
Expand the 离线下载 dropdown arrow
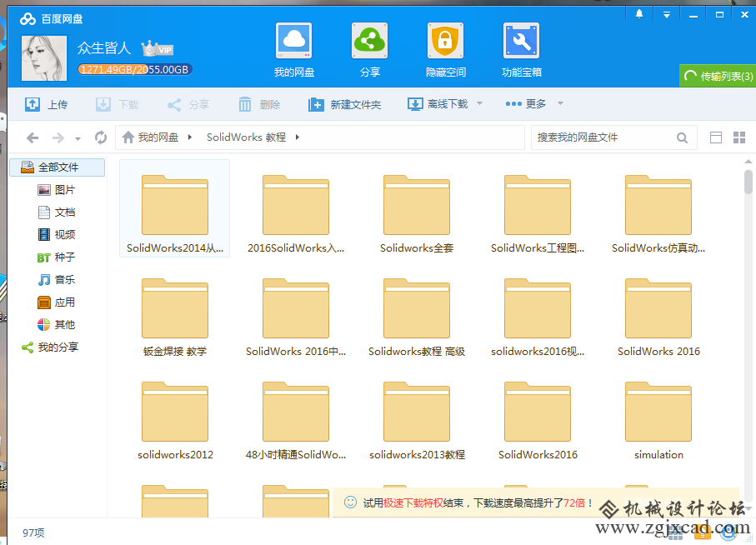click(480, 103)
